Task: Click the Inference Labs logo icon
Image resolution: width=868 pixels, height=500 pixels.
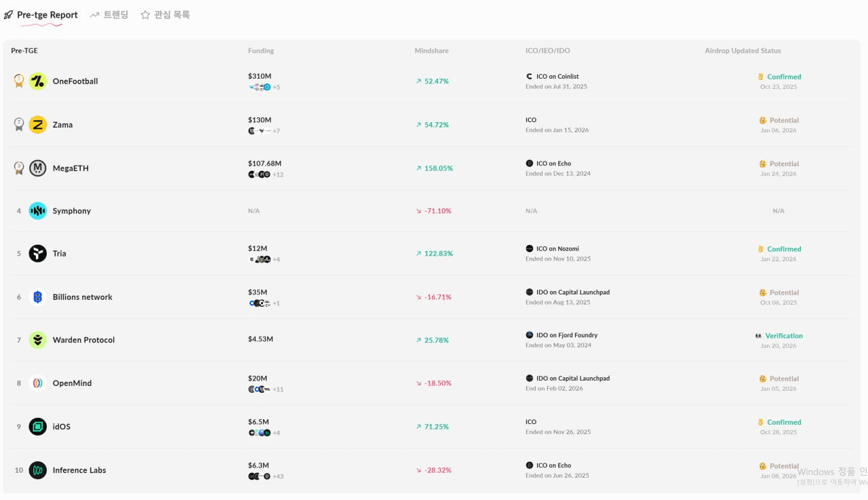Action: click(37, 470)
